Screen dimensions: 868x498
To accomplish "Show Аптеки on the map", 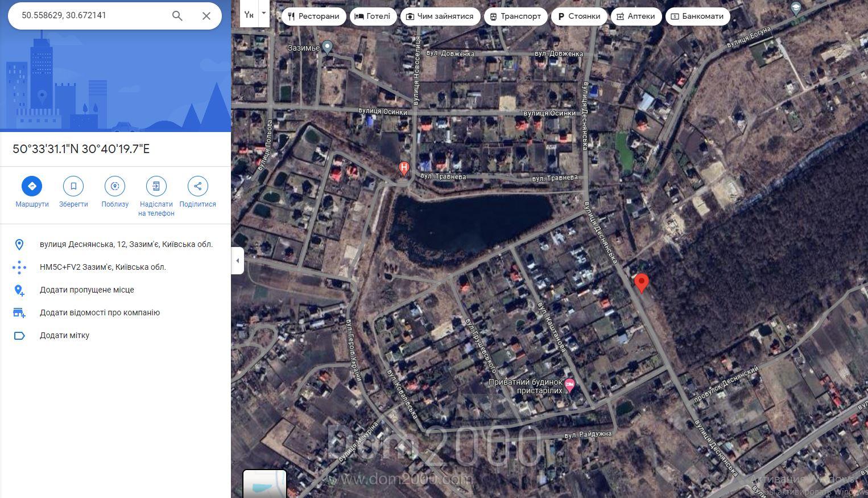I will coord(636,17).
